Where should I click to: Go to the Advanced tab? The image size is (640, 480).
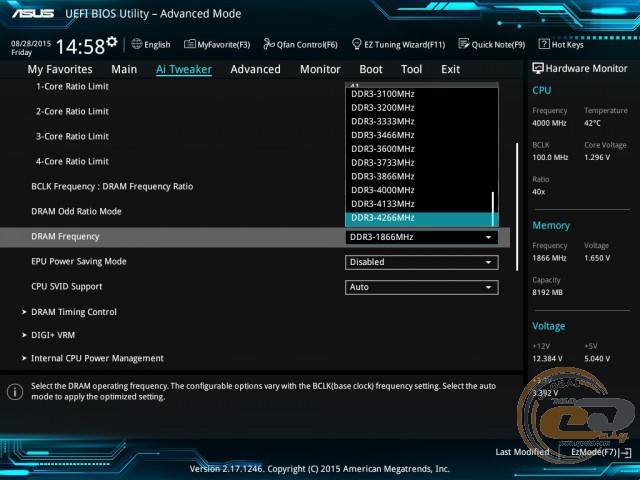pos(256,69)
